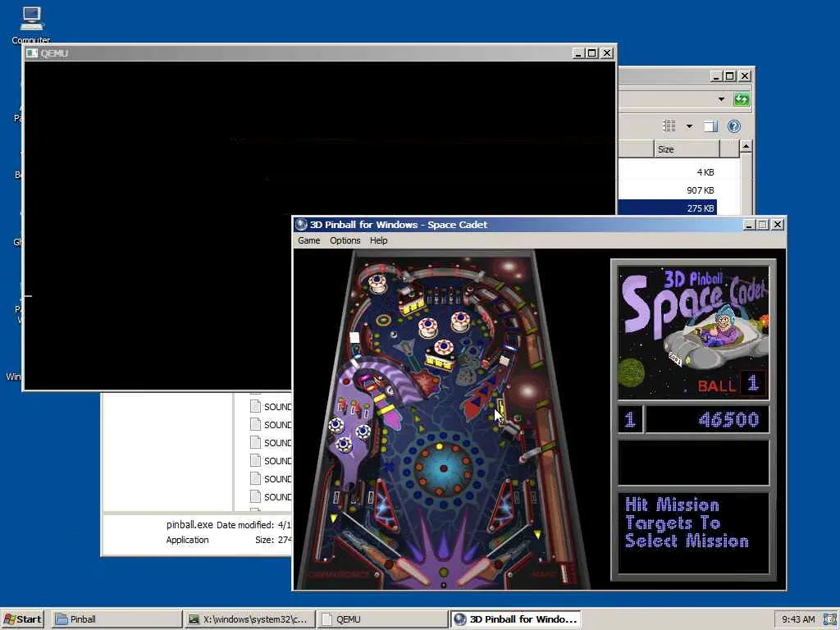The width and height of the screenshot is (840, 630).
Task: Click the Date modified label in details pane
Action: tap(244, 525)
